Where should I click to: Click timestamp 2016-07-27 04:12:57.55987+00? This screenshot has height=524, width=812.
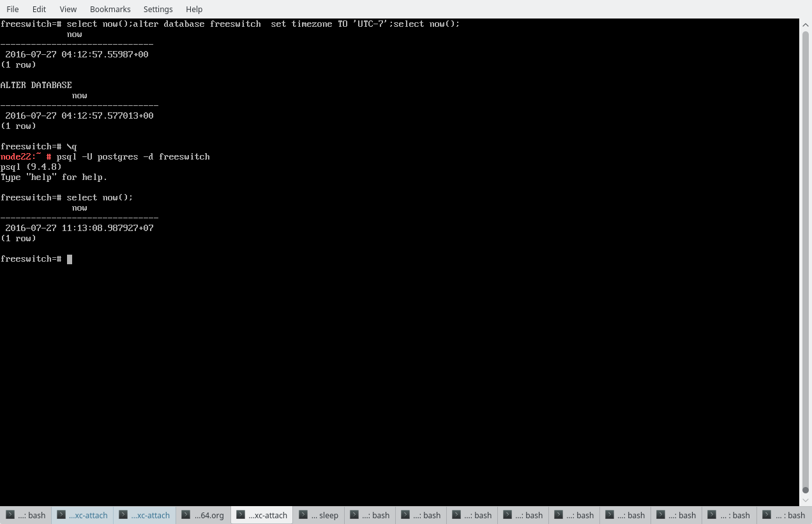point(77,54)
